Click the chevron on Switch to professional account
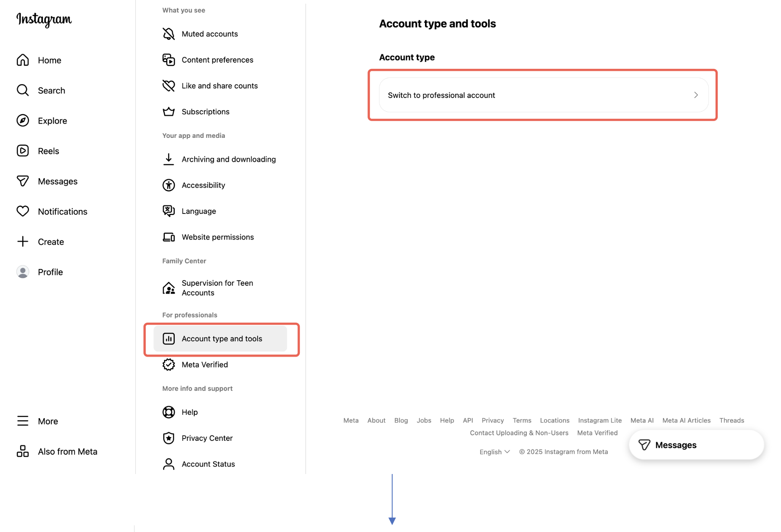Screen dimensions: 781x532 (x=696, y=95)
